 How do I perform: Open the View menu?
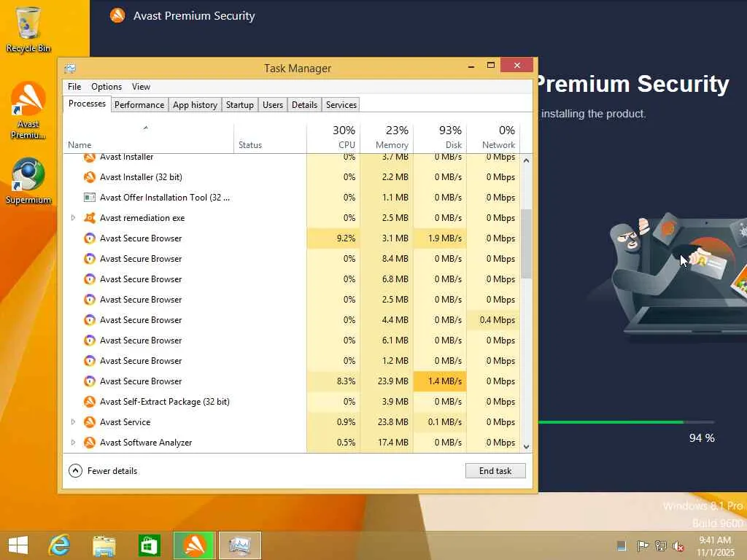tap(141, 87)
